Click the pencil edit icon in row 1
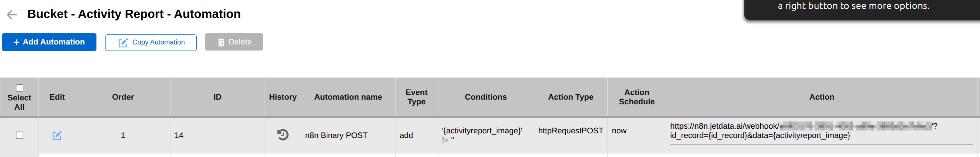 click(57, 135)
